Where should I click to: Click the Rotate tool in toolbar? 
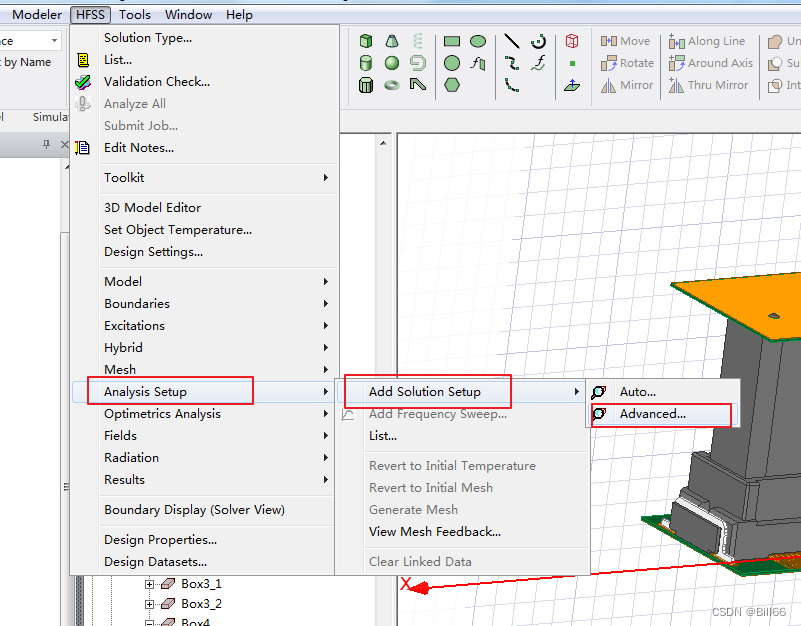point(627,63)
